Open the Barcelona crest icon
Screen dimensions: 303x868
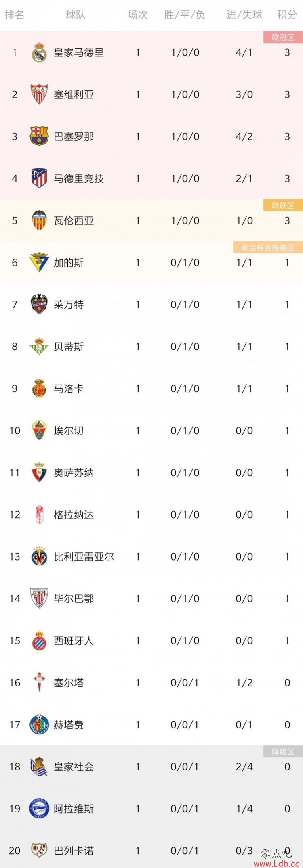coord(39,136)
